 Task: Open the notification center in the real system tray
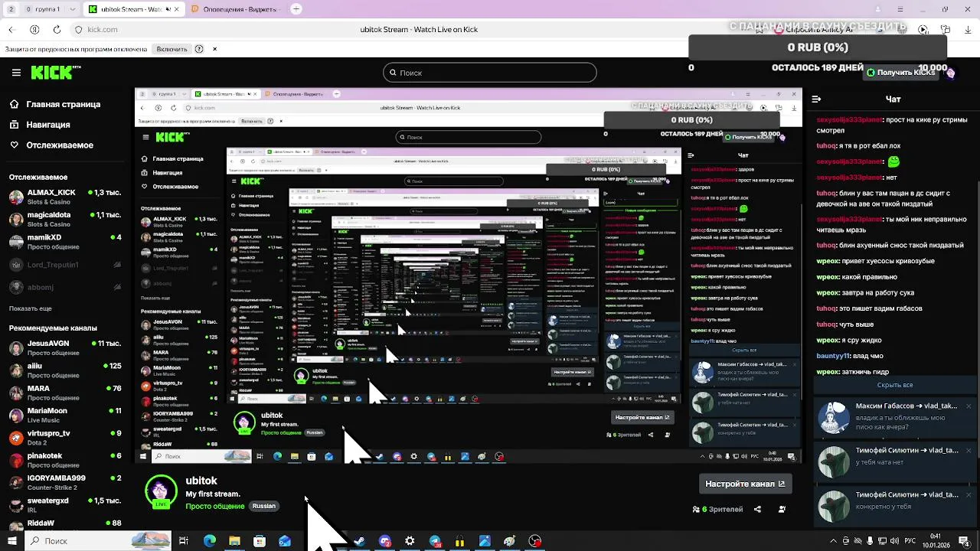tap(963, 541)
